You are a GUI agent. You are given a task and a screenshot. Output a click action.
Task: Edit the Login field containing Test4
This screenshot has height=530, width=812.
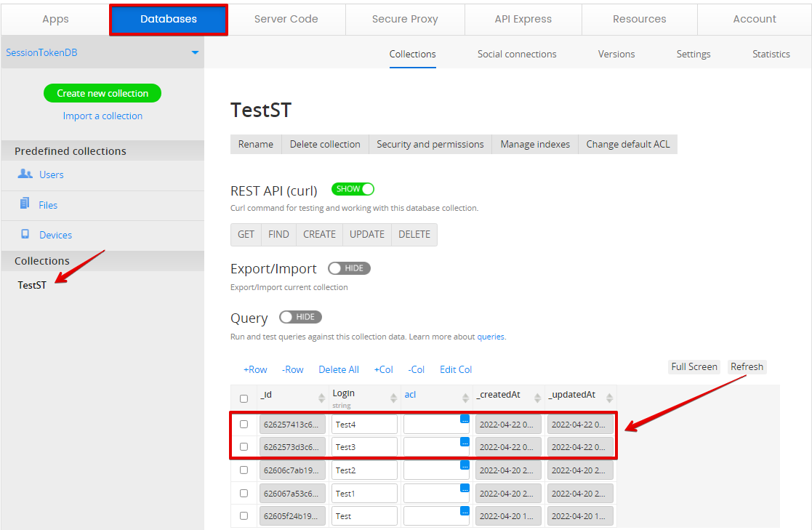click(x=364, y=425)
